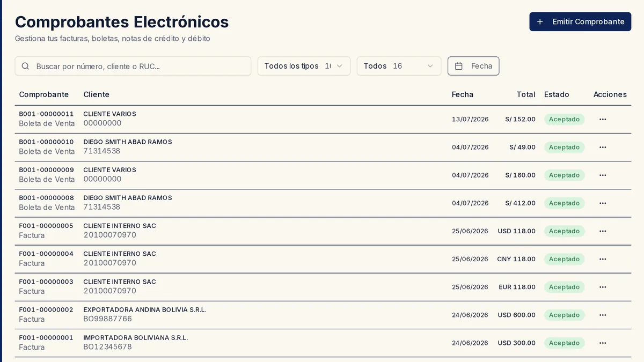Open the three-dot menu for the CNY 118.00 invoice
The image size is (644, 362).
click(x=603, y=259)
